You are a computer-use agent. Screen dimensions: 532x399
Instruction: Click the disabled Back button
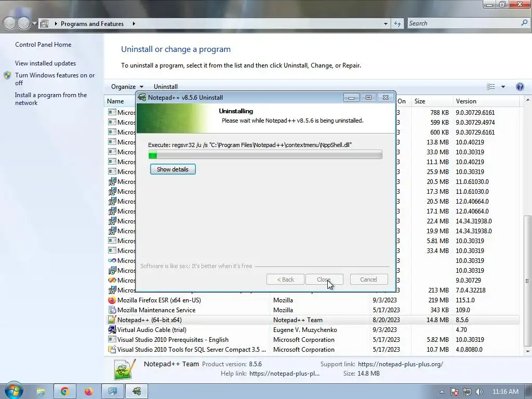click(x=285, y=280)
